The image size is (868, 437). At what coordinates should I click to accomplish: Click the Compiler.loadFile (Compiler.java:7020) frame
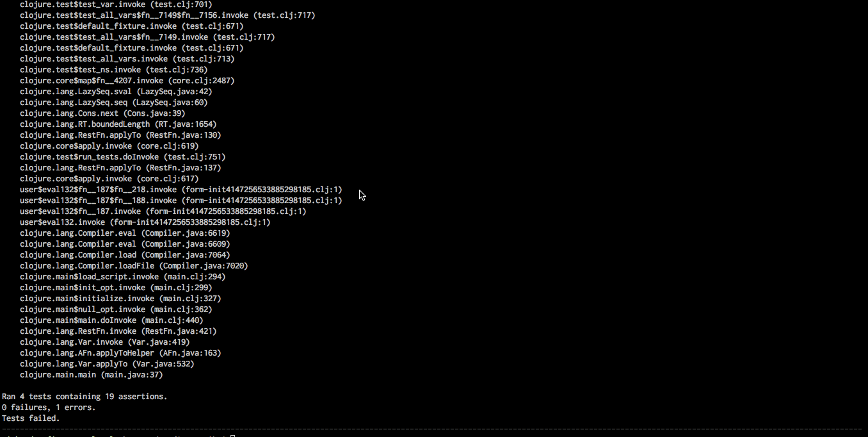134,266
